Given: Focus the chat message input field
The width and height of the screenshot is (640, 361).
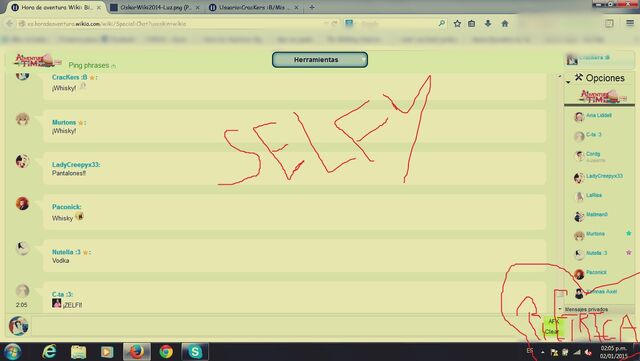Looking at the screenshot, I should point(286,327).
